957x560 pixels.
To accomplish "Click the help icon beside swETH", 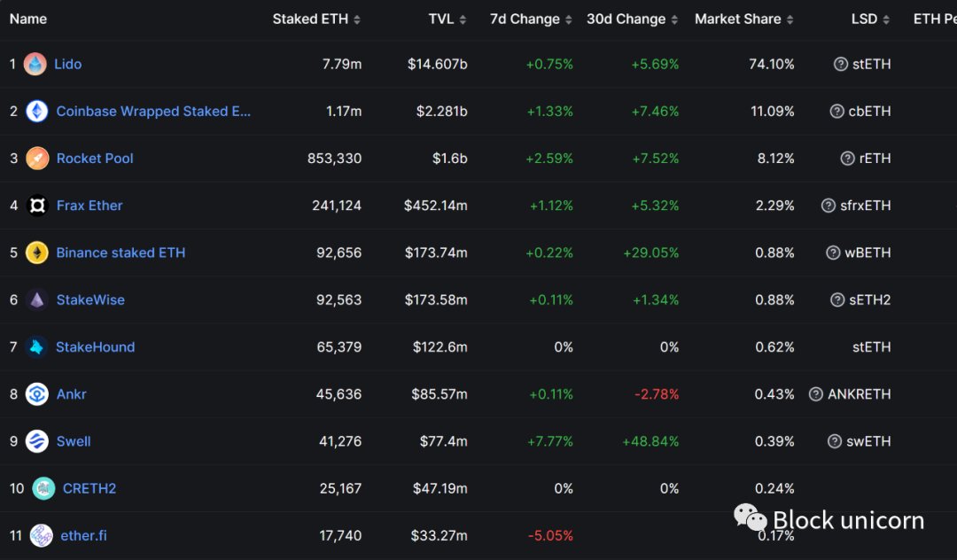I will [x=834, y=441].
